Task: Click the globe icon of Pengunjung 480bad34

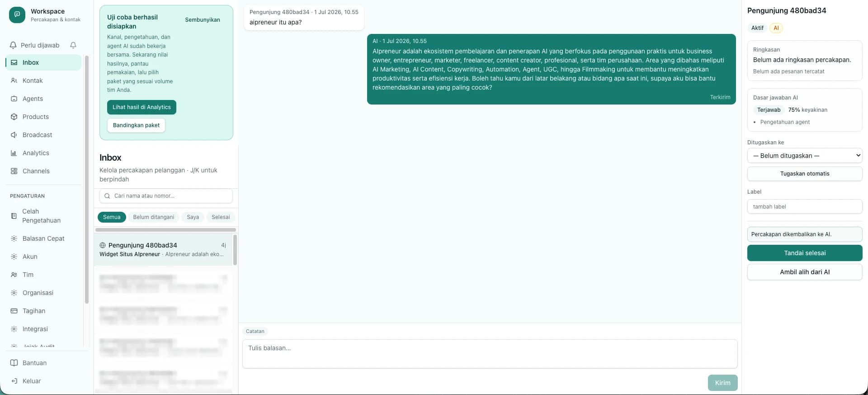Action: pos(103,245)
